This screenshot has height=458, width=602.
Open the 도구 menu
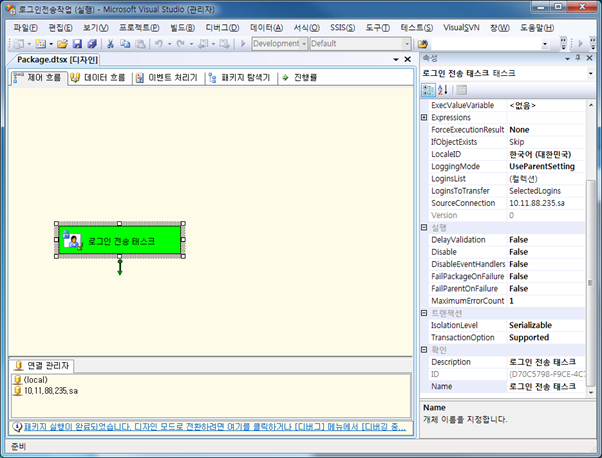coord(377,28)
